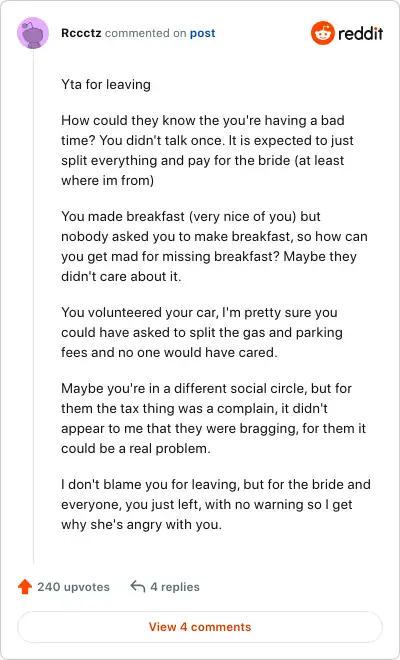The width and height of the screenshot is (400, 660).
Task: Click the 'reddit' wordmark text
Action: [x=360, y=33]
